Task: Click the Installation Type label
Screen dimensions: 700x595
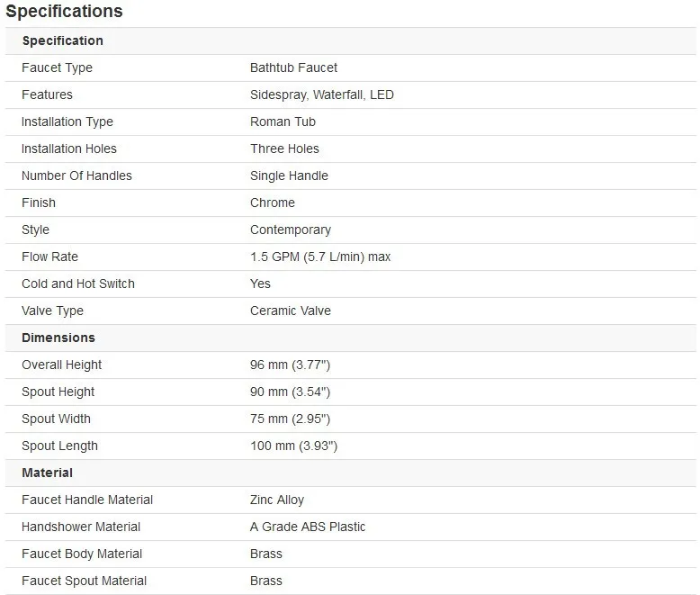Action: pos(67,122)
